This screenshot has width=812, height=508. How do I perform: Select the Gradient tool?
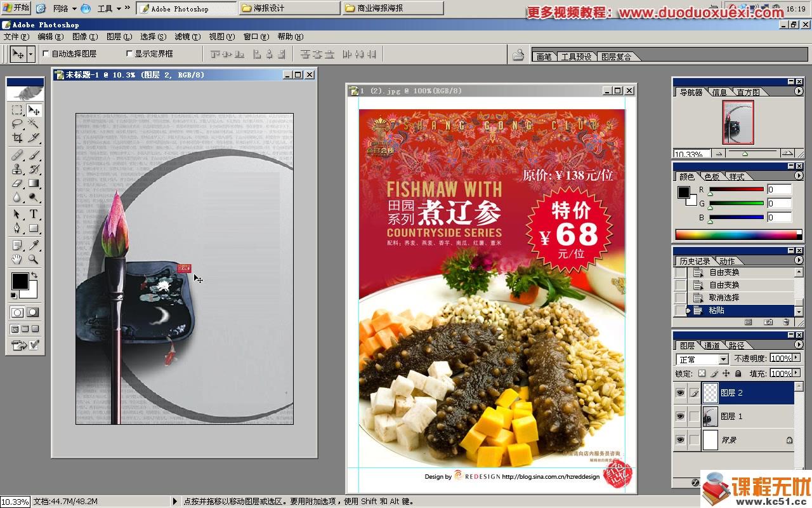tap(34, 183)
